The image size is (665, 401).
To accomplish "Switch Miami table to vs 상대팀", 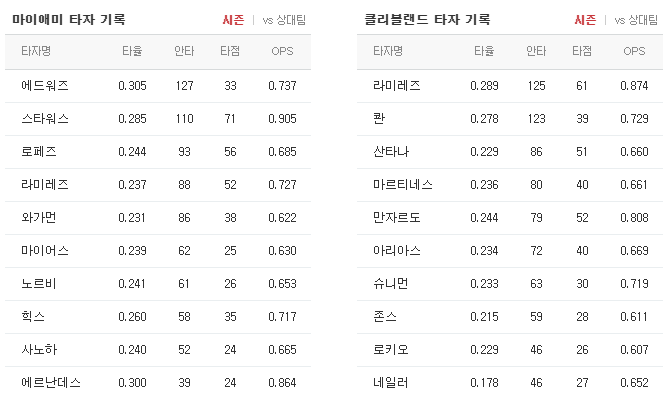I will click(284, 20).
